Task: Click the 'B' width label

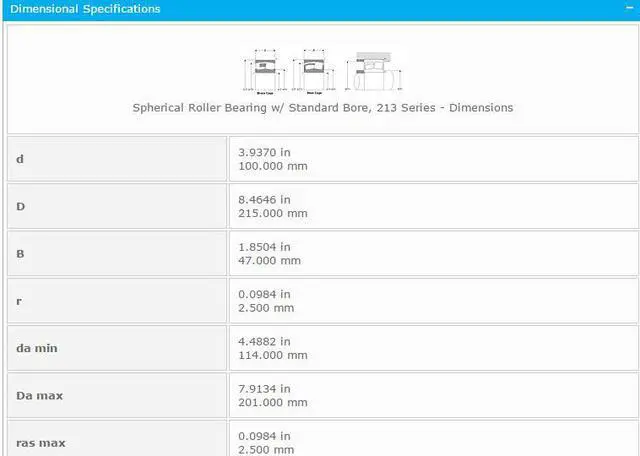Action: [20, 254]
